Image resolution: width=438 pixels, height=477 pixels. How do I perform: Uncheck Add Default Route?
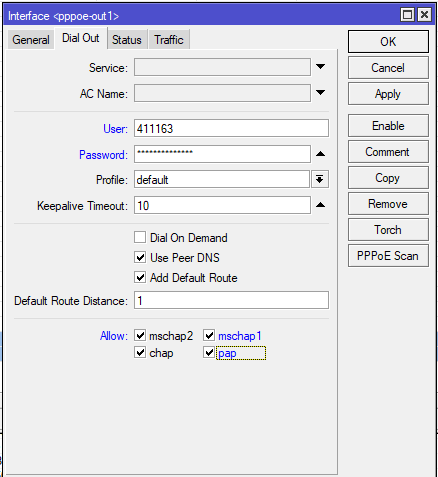tap(140, 277)
